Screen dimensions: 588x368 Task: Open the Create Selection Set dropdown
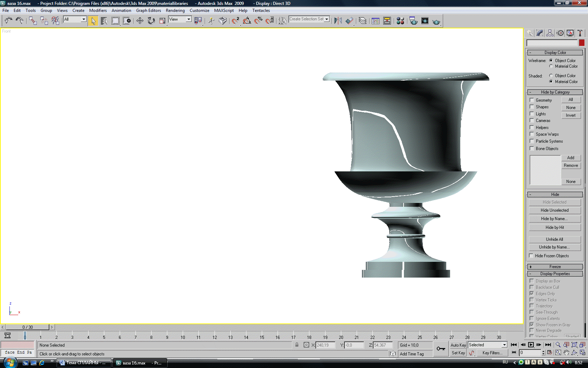(327, 19)
